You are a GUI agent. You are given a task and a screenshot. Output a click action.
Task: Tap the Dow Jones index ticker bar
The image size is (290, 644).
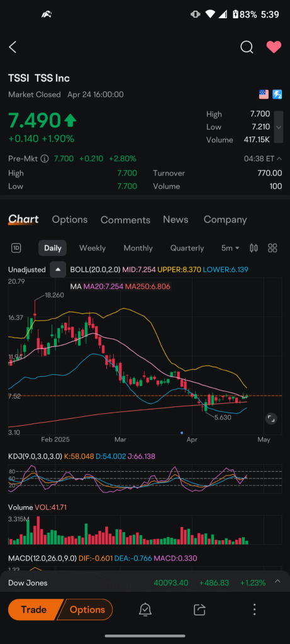click(145, 582)
